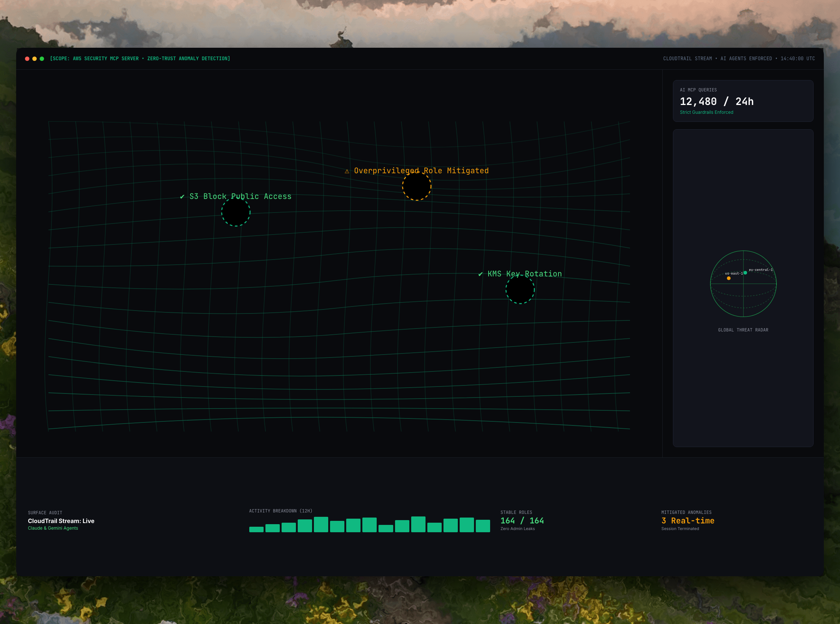
Task: Click 'CloudTrail Stream: Live' text
Action: 61,521
